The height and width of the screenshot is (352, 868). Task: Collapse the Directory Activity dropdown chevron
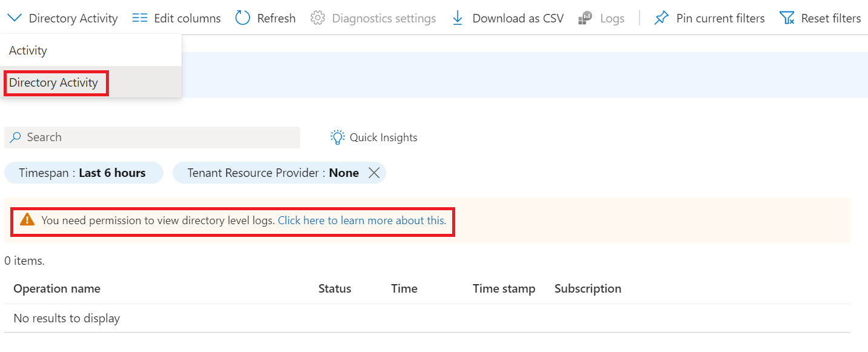point(15,18)
